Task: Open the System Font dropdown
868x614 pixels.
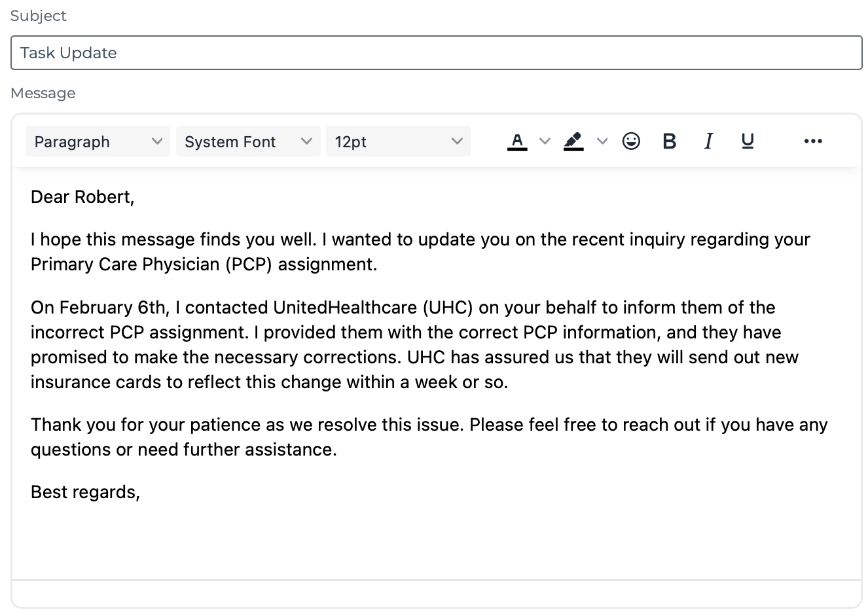Action: point(248,141)
